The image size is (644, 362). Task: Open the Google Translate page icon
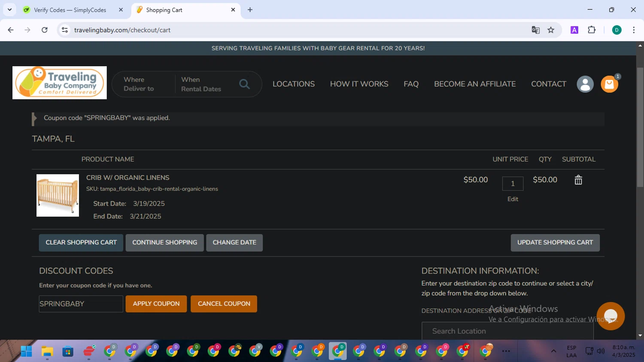535,30
